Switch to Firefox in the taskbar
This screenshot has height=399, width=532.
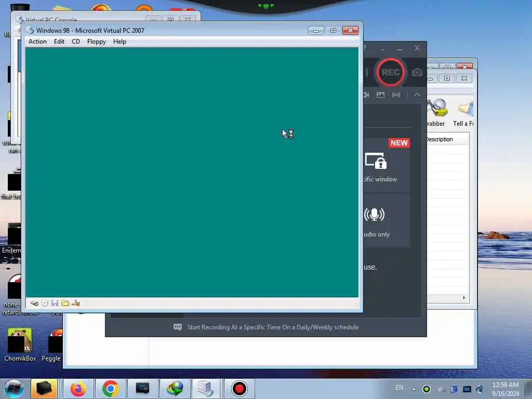[x=78, y=389]
